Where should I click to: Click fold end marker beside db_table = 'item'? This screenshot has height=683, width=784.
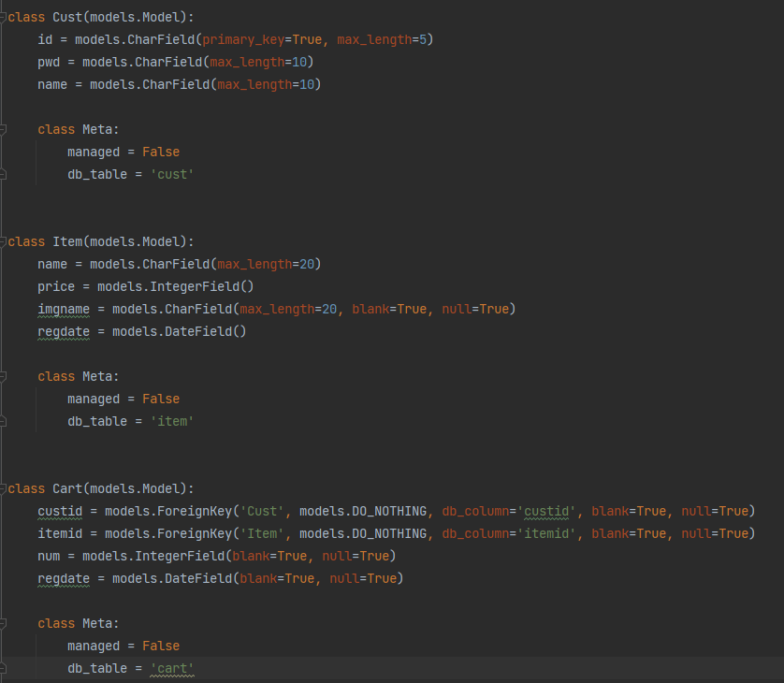coord(3,422)
